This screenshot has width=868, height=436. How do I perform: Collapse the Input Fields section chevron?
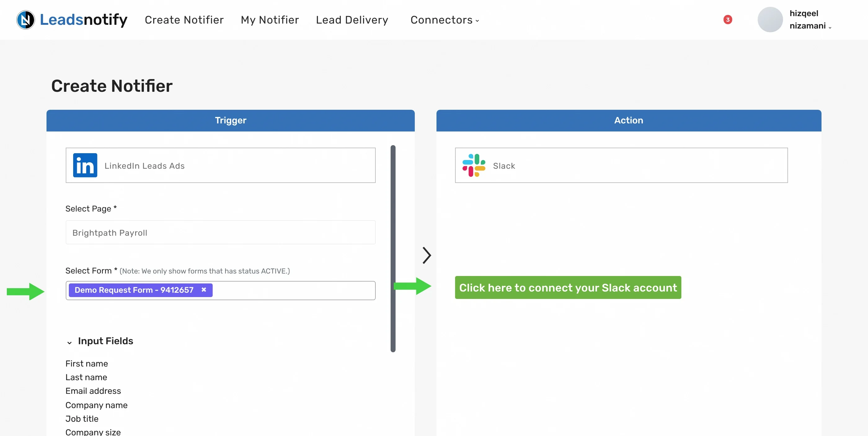point(69,343)
